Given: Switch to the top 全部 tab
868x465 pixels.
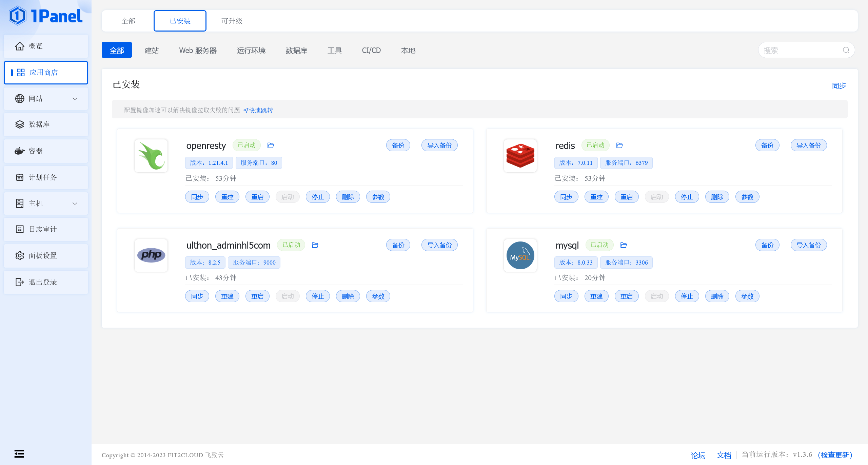Looking at the screenshot, I should tap(128, 21).
